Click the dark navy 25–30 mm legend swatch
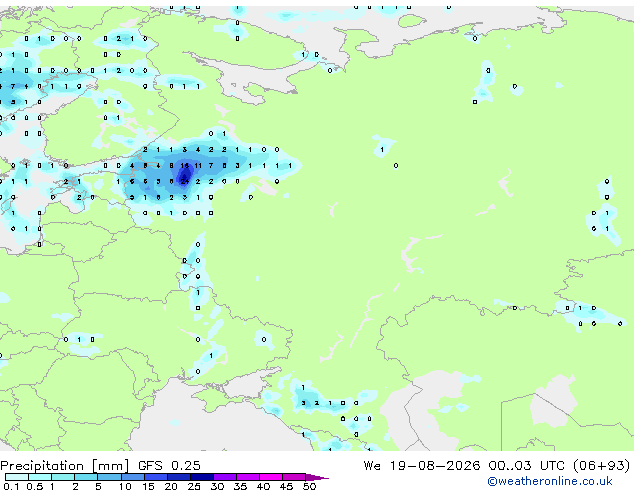634x490 pixels. coord(202,477)
